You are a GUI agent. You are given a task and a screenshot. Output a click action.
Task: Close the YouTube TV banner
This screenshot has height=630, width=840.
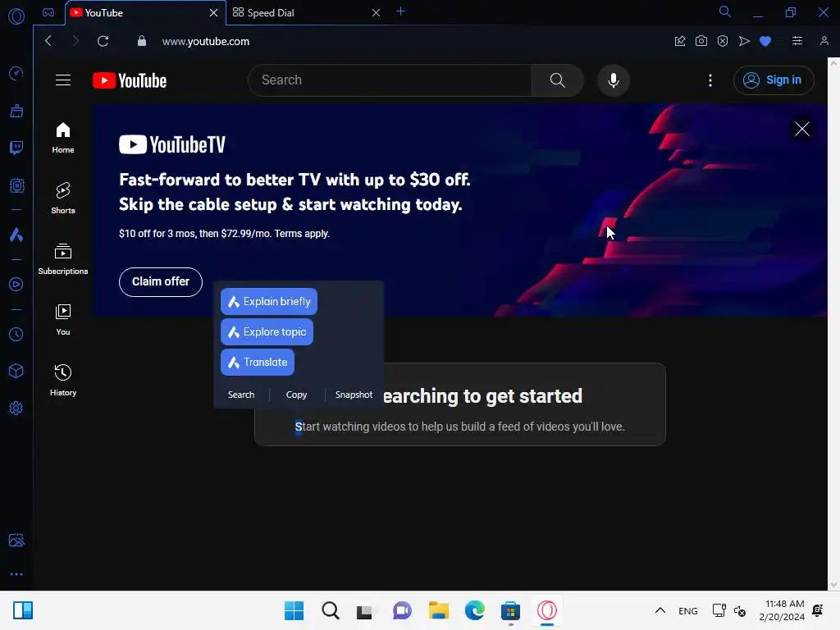pos(802,129)
